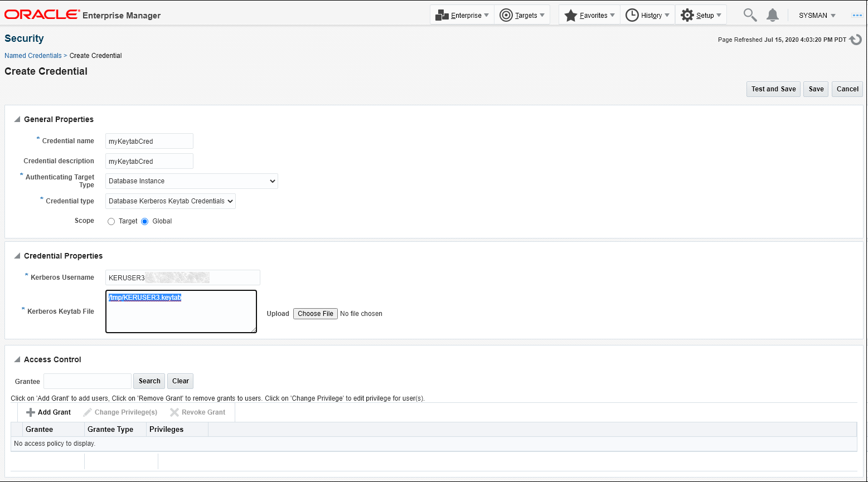This screenshot has width=868, height=482.
Task: Click the Favorites star icon
Action: pyautogui.click(x=570, y=16)
